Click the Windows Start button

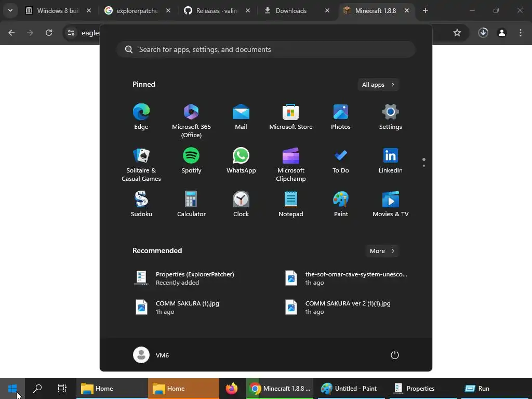point(12,389)
